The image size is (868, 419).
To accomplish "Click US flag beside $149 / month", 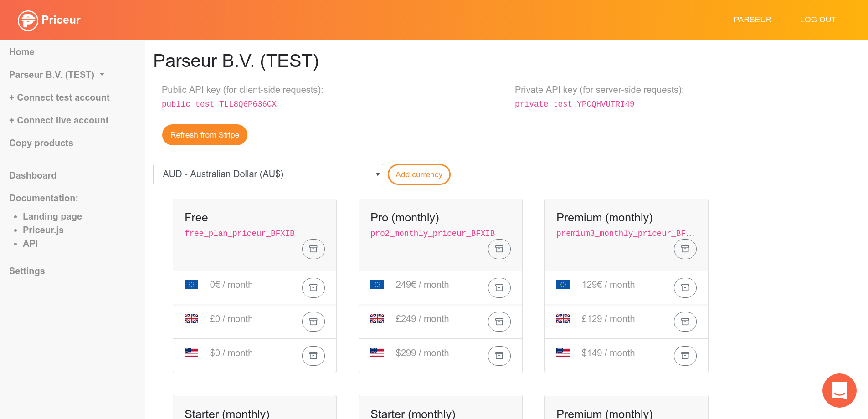I will pyautogui.click(x=563, y=353).
